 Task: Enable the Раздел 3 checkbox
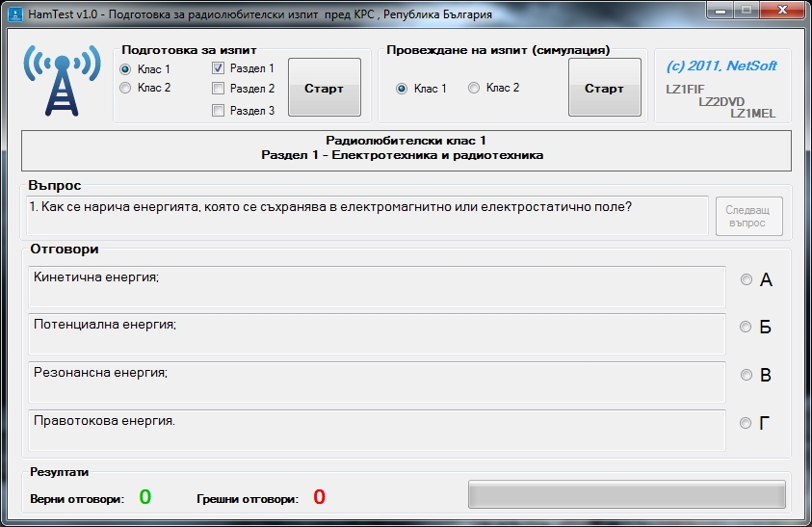218,111
